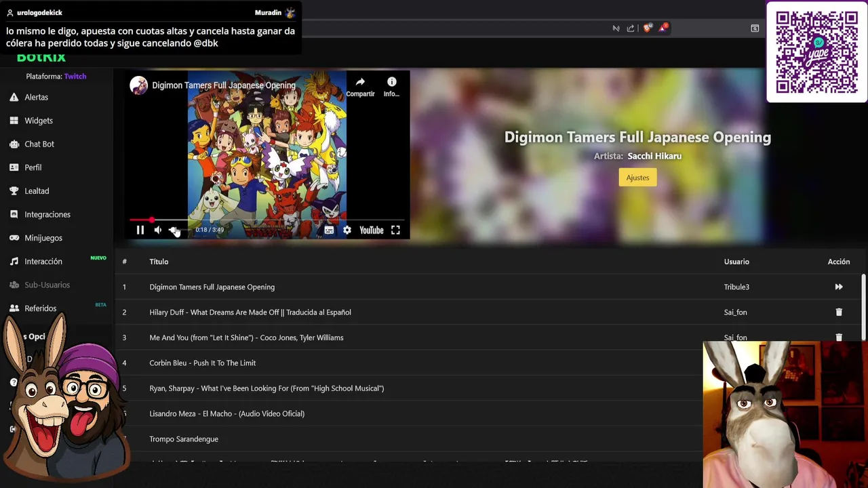Click the channel avatar in video header
The height and width of the screenshot is (488, 868).
[139, 85]
